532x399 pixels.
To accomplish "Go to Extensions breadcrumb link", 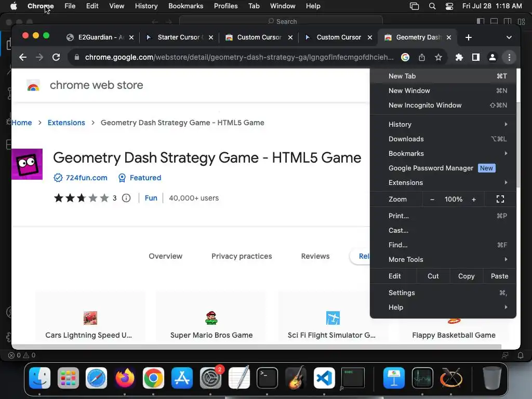I will pyautogui.click(x=66, y=123).
